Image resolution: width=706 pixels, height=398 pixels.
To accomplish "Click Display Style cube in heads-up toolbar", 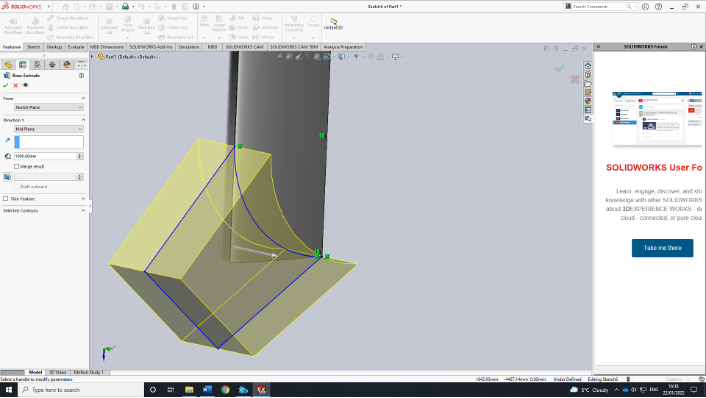I will tap(342, 57).
